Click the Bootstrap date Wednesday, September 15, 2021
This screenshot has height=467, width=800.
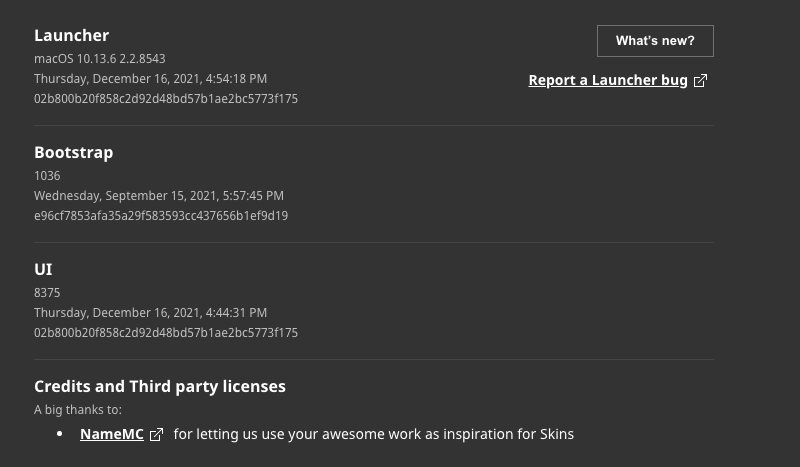(159, 196)
